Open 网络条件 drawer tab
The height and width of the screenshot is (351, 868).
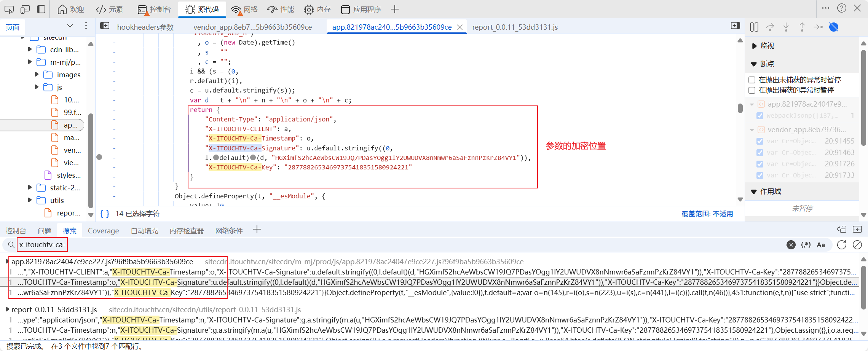[229, 231]
